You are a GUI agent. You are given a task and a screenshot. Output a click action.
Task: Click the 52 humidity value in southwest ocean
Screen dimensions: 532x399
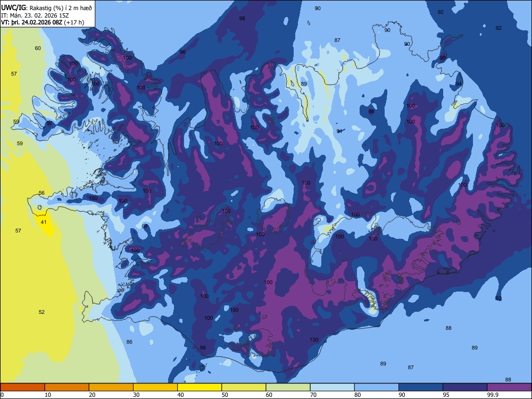(41, 312)
